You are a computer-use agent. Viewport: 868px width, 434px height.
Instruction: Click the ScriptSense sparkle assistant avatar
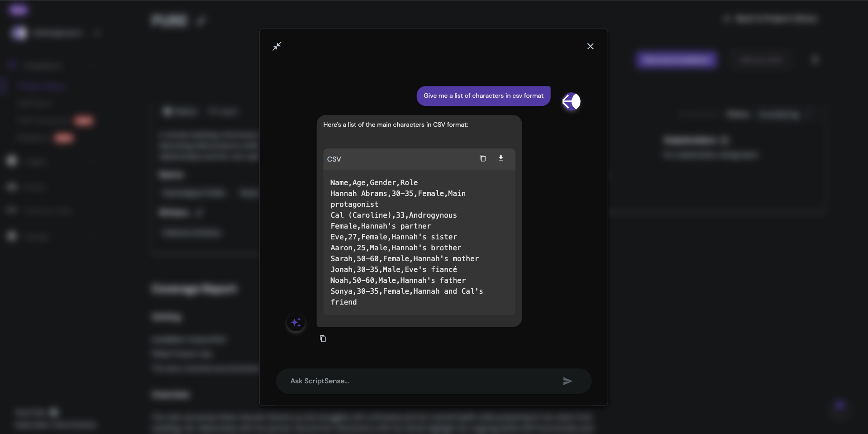(x=296, y=322)
